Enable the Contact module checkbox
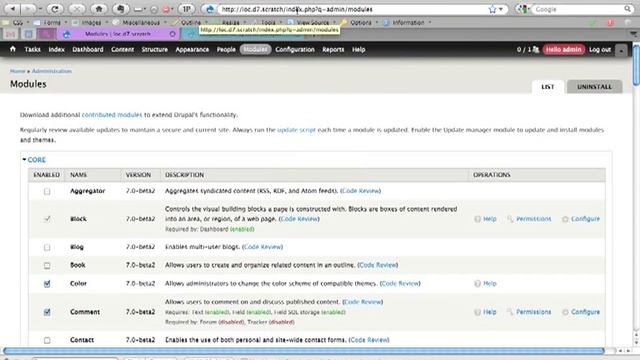 [x=47, y=340]
